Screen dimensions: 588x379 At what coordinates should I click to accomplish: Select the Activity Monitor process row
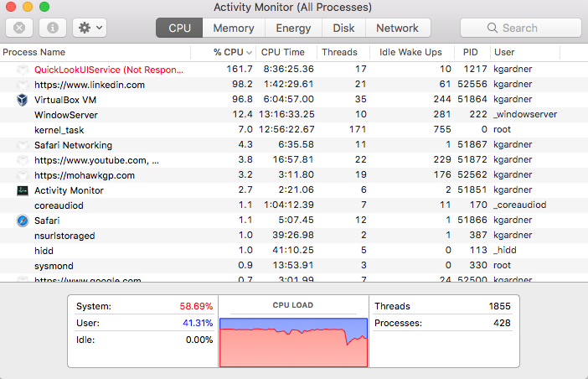294,190
